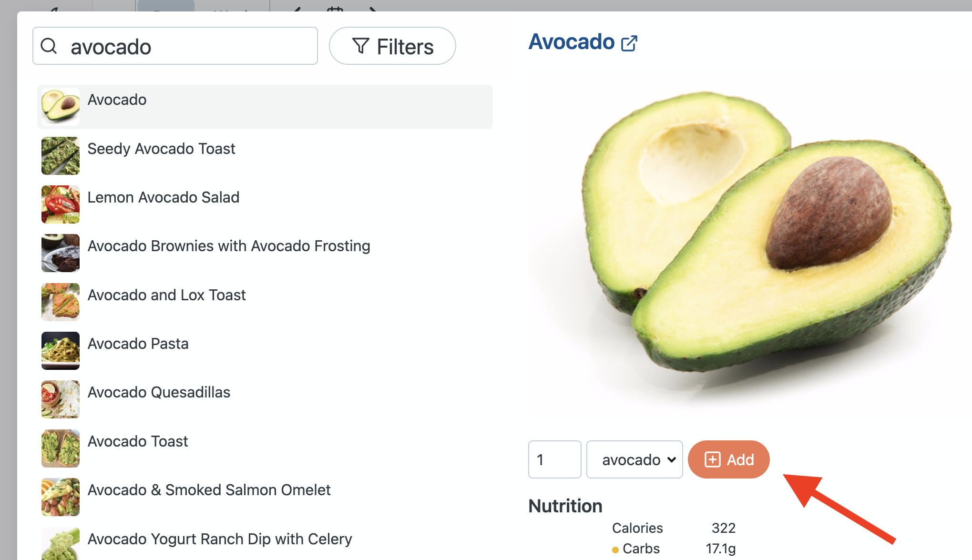Click the Avocado title link
Image resolution: width=972 pixels, height=560 pixels.
point(572,42)
